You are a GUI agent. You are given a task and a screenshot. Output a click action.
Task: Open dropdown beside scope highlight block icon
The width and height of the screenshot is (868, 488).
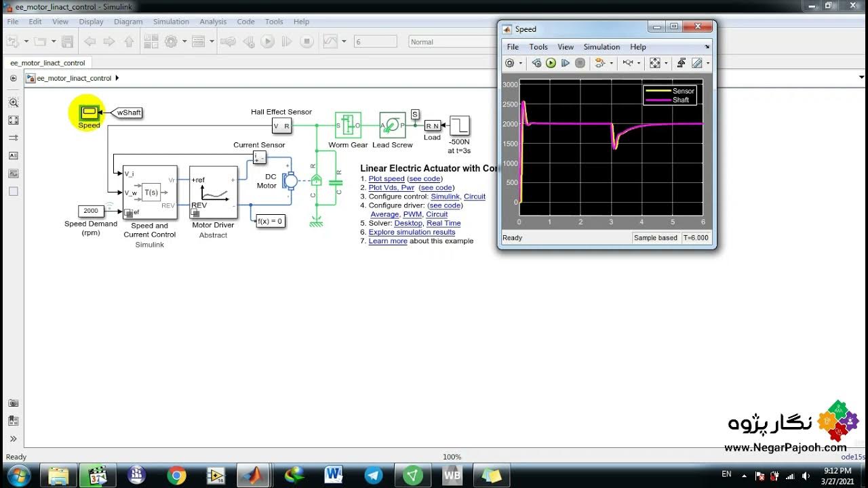pyautogui.click(x=611, y=63)
